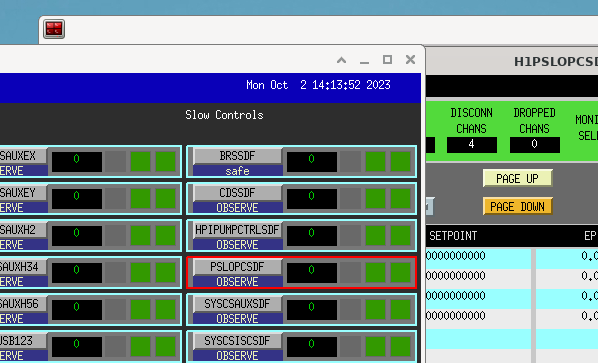Click the SAUXEY row count field
Image resolution: width=598 pixels, height=363 pixels.
point(77,199)
